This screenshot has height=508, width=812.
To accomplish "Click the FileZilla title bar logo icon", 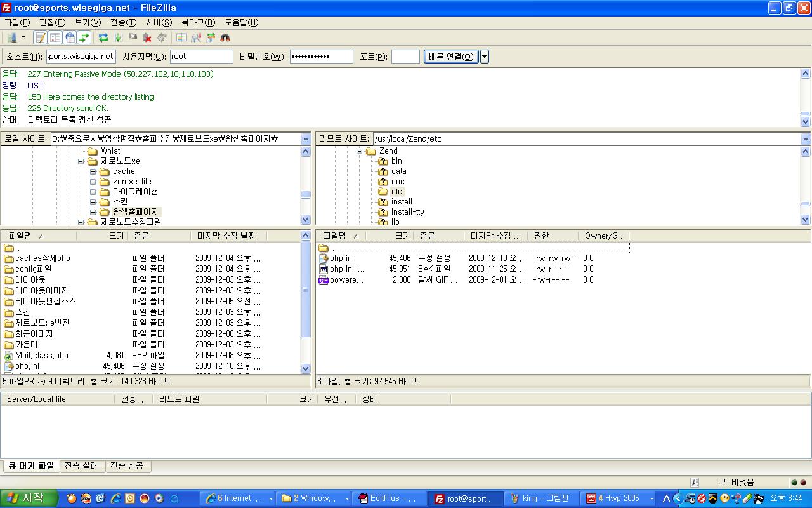I will pyautogui.click(x=6, y=8).
